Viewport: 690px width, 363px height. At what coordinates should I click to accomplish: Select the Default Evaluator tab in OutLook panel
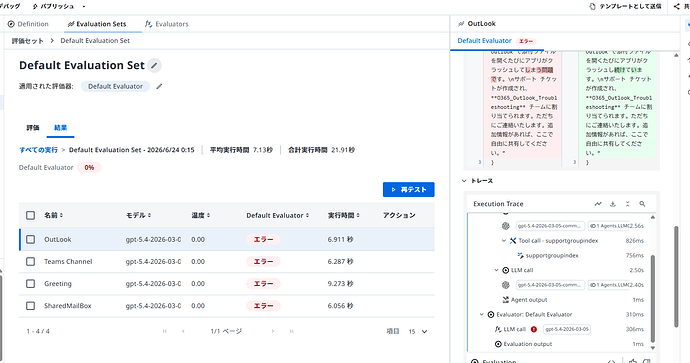click(x=496, y=40)
